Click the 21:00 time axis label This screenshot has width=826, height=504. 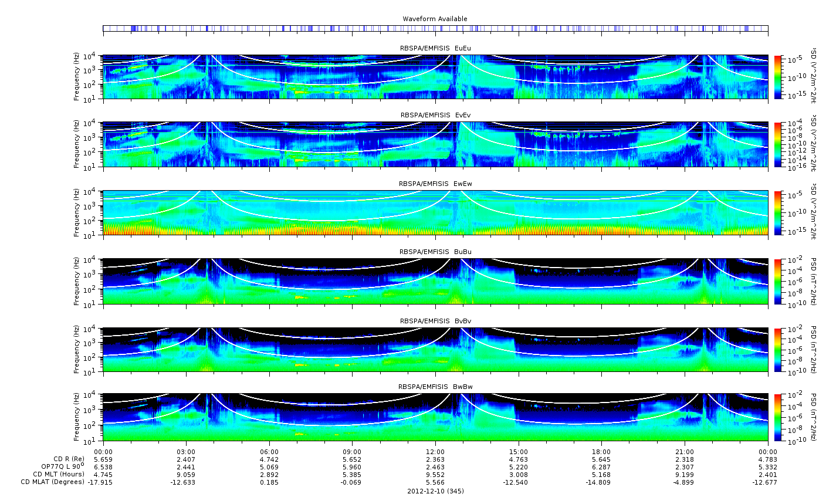(x=685, y=451)
